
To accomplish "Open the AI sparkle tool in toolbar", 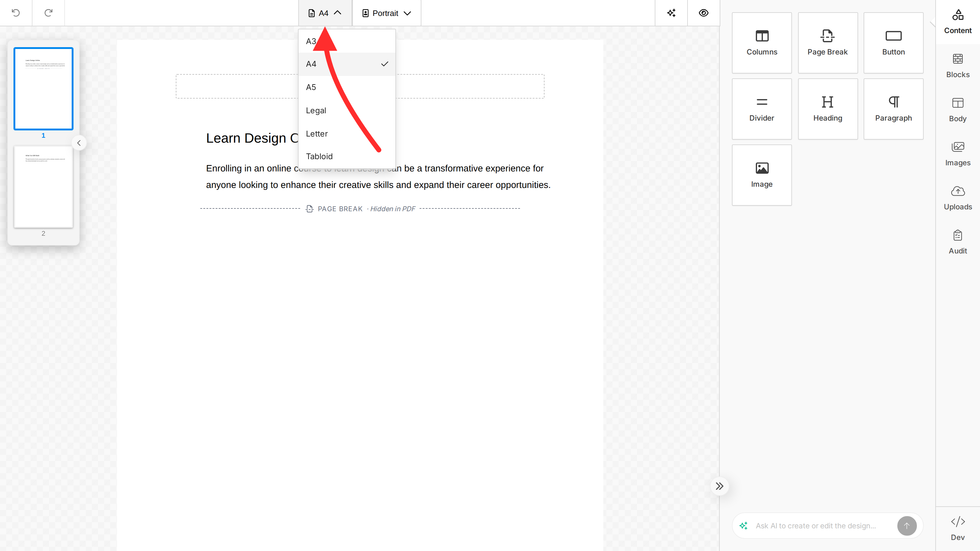I will coord(671,13).
